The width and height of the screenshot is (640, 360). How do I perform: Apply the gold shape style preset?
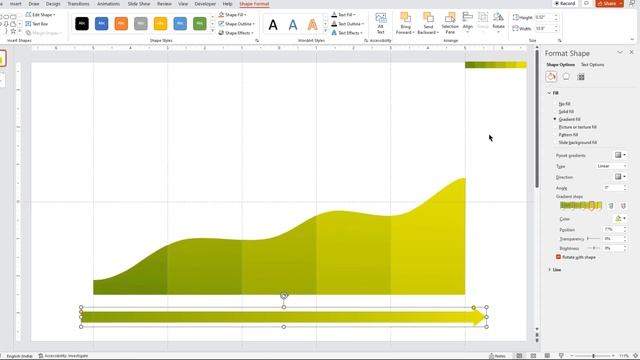[x=160, y=24]
